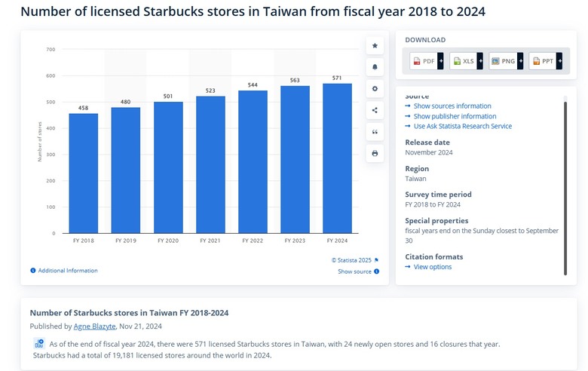Click the flag icon next to Statista 2025
Screen dimensions: 588x371
click(376, 260)
